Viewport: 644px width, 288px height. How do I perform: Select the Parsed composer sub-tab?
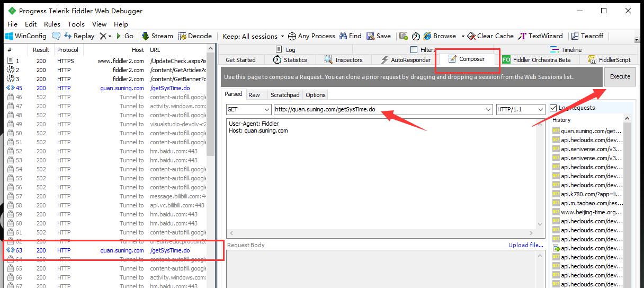[233, 94]
